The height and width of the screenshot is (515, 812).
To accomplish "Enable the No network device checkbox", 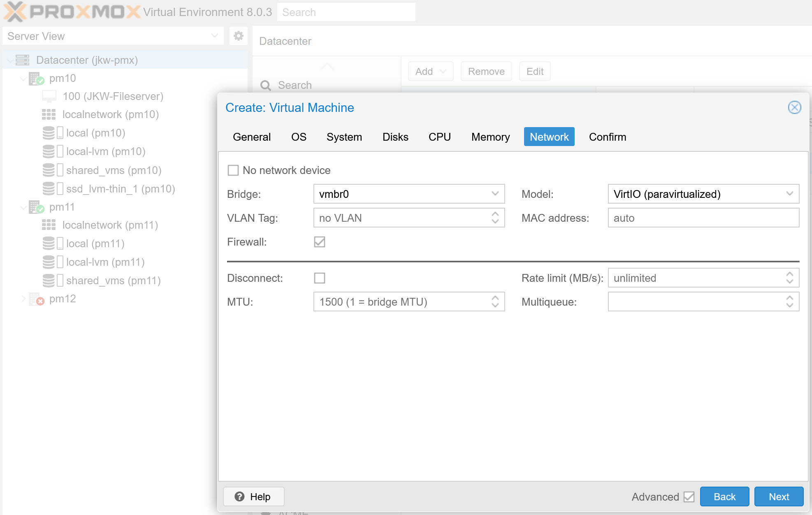I will [x=233, y=170].
